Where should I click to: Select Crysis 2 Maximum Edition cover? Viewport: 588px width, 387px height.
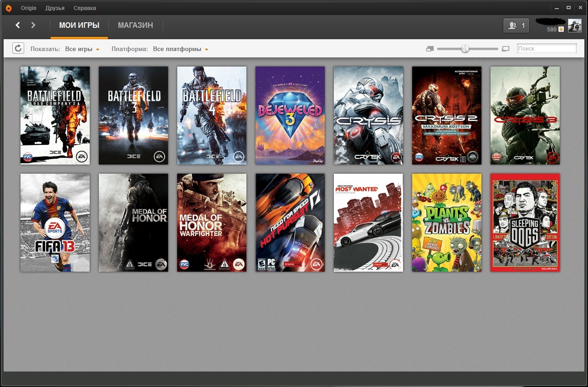click(447, 115)
